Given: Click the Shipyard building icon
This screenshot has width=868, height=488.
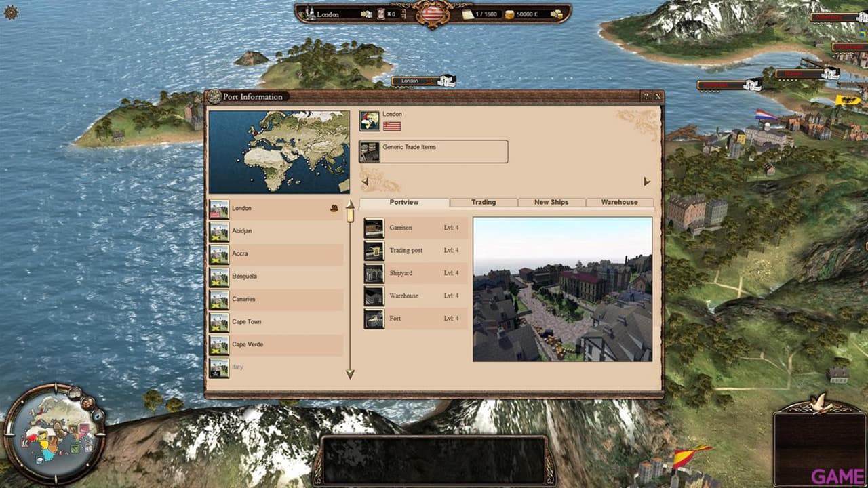Looking at the screenshot, I should [x=374, y=274].
